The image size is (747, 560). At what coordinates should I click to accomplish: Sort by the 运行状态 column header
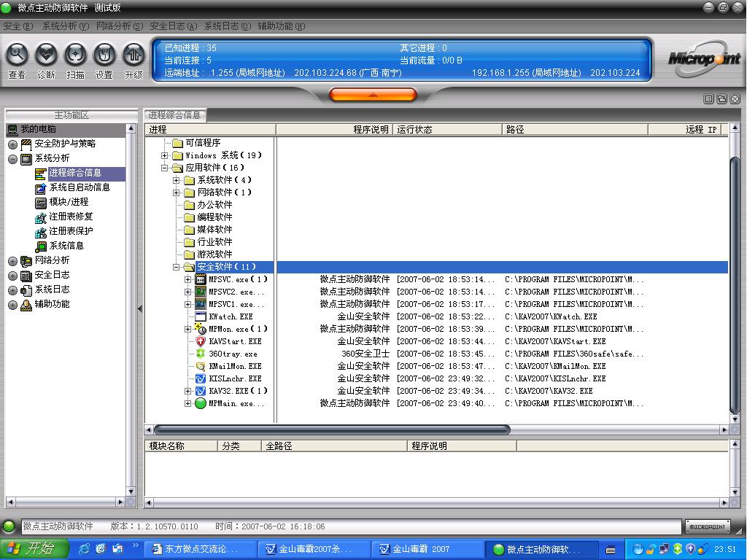coord(447,130)
